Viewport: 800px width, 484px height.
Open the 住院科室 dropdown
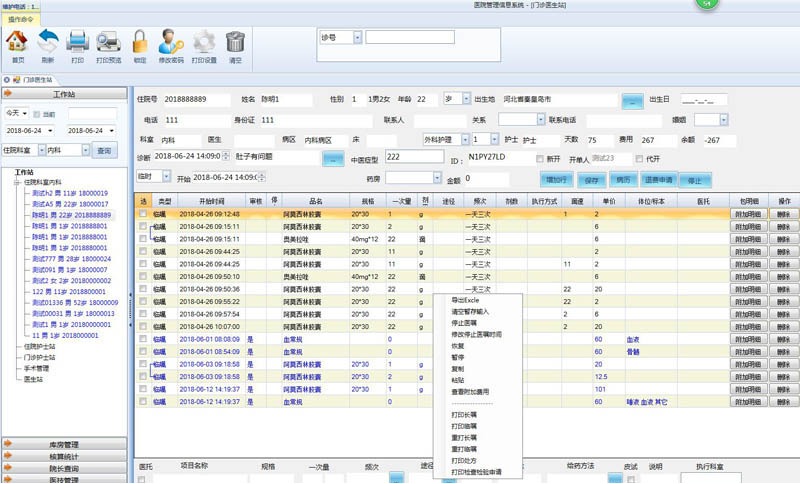(42, 150)
